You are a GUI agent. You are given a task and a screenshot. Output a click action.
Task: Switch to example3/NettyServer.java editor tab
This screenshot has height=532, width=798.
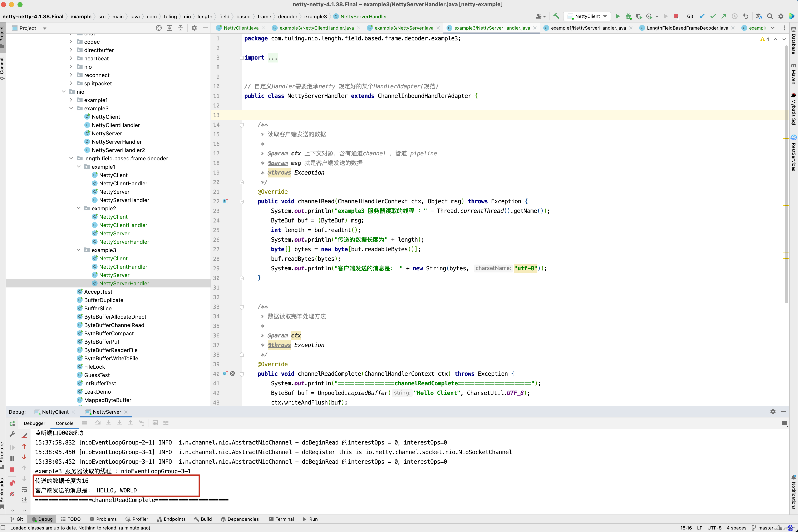tap(403, 28)
